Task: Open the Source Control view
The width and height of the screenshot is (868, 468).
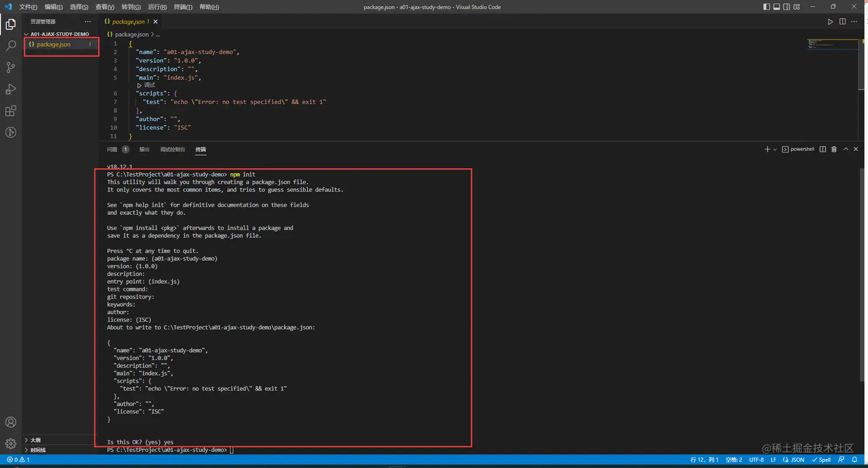Action: coord(10,68)
